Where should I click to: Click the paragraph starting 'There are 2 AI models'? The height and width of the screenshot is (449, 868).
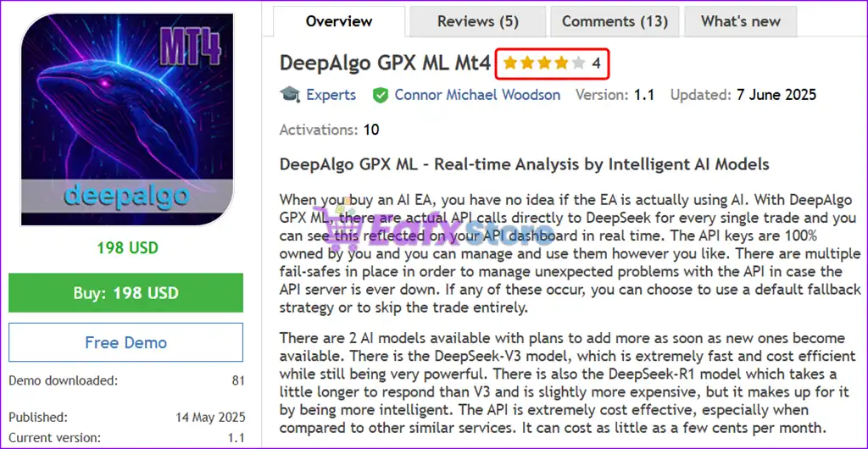tap(567, 383)
